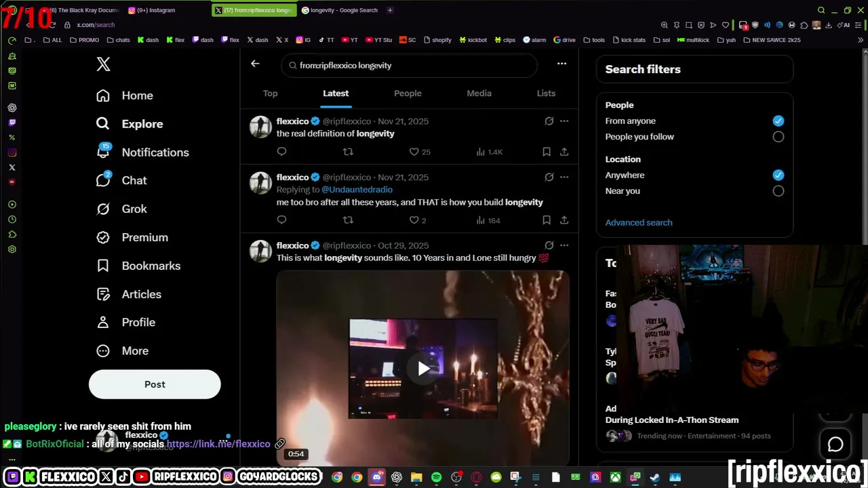The height and width of the screenshot is (488, 868).
Task: Open Discord from the taskbar
Action: 377,477
